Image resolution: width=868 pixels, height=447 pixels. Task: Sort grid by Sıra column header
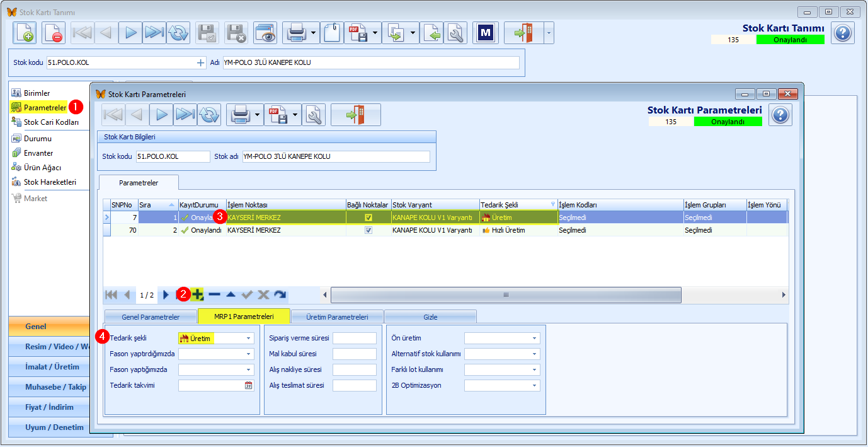click(x=158, y=204)
